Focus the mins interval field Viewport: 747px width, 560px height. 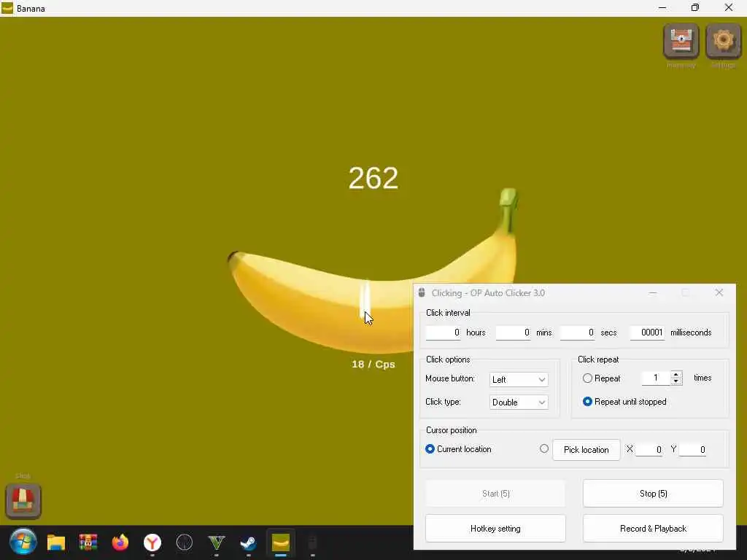pyautogui.click(x=513, y=332)
